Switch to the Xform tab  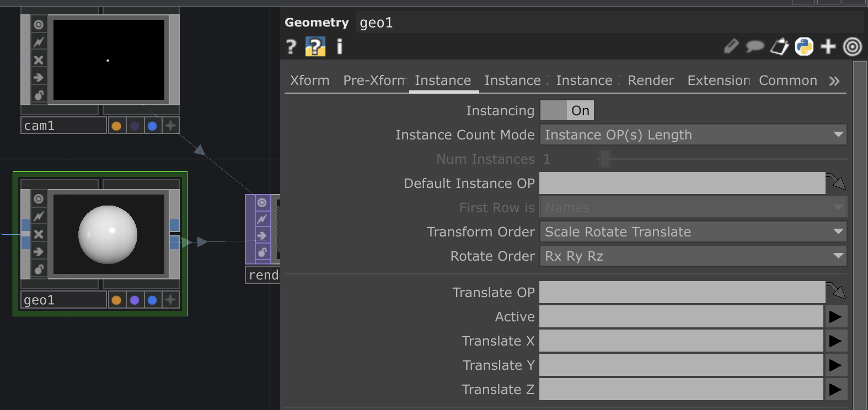pyautogui.click(x=310, y=80)
